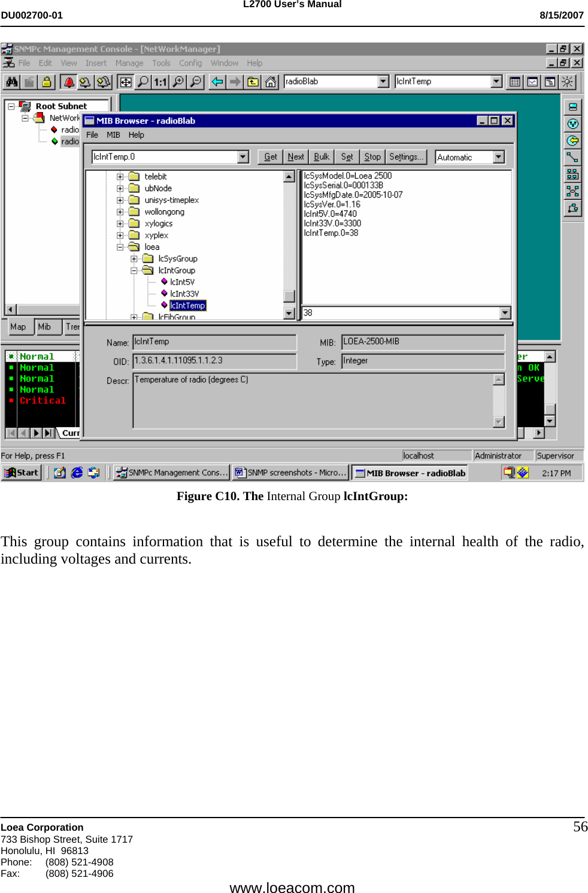Click the padlock icon on the toolbar
Viewport: 588px width, 893px height.
click(47, 82)
